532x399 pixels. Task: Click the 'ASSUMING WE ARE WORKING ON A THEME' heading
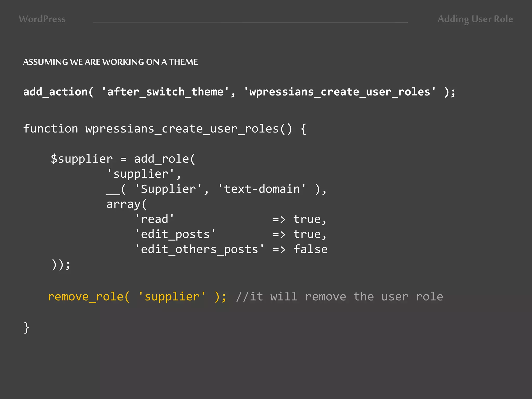(x=110, y=62)
